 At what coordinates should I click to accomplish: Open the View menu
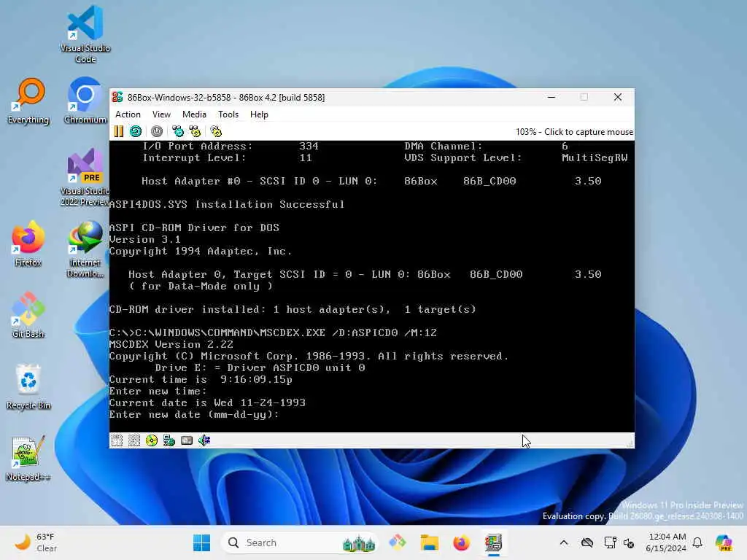(x=161, y=114)
